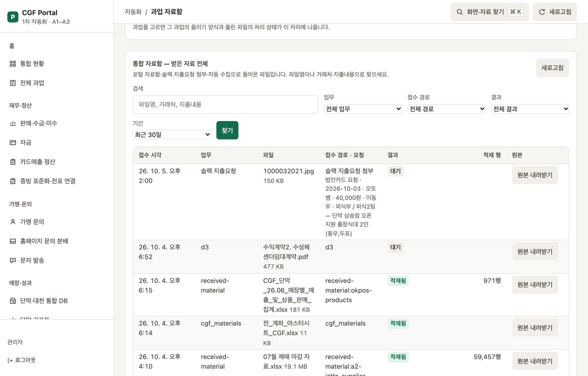
Task: Click the 접수 시각 column header
Action: pos(150,155)
